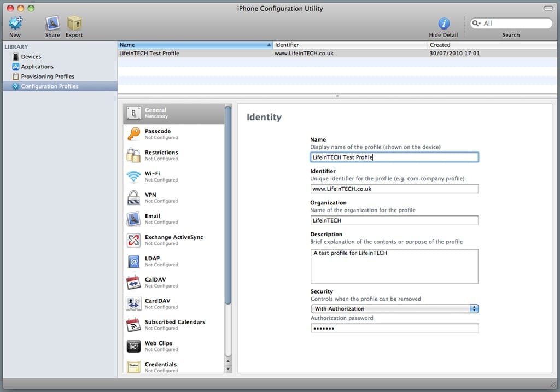560x392 pixels.
Task: Open the Security With Authorization dropdown
Action: 395,308
